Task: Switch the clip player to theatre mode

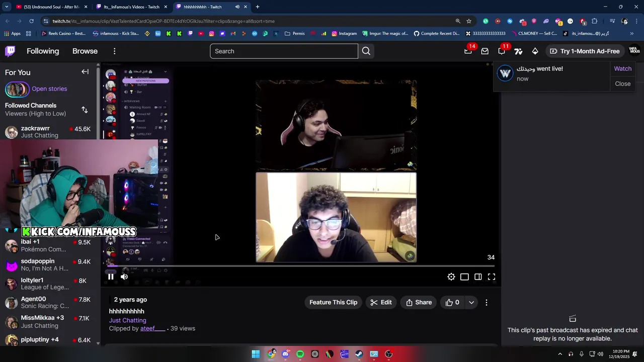Action: [x=464, y=277]
